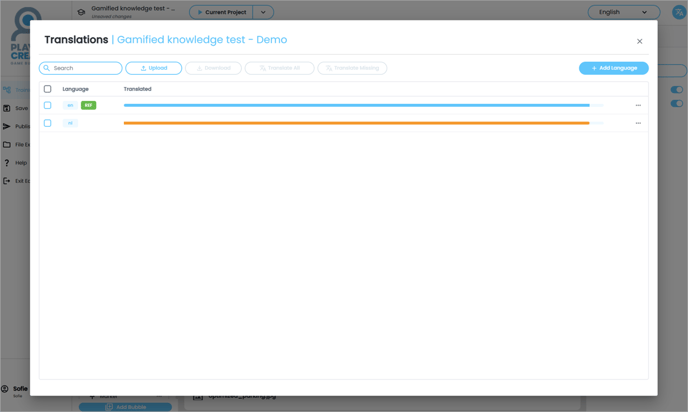Screen dimensions: 688x412
Task: Click the Upload button
Action: [154, 68]
